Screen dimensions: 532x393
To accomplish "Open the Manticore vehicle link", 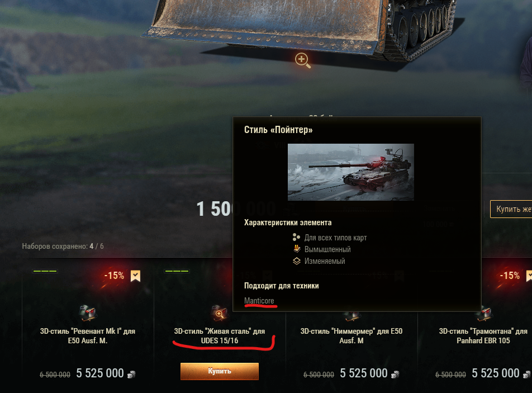I will (x=259, y=301).
